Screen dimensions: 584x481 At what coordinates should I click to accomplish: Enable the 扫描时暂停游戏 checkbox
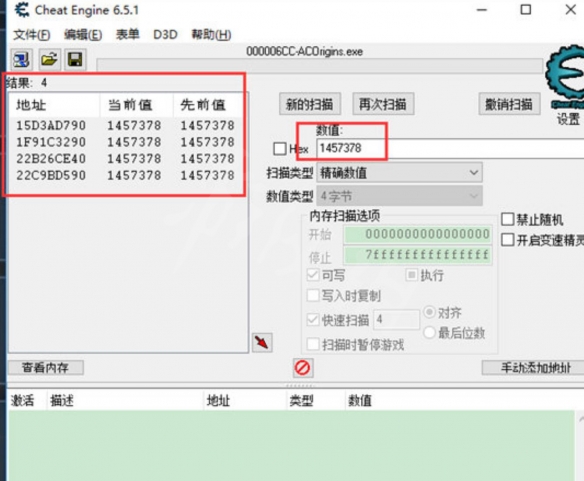tap(313, 344)
